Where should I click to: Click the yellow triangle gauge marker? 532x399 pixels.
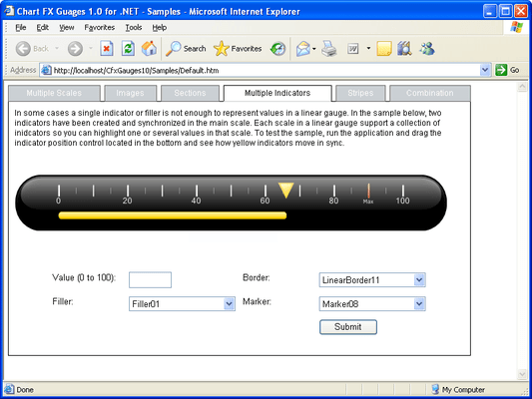click(286, 190)
